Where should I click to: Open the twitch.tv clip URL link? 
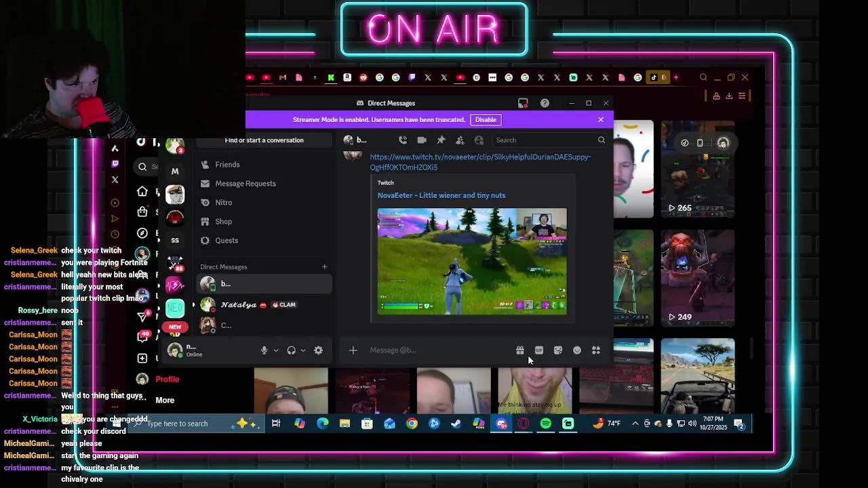480,162
